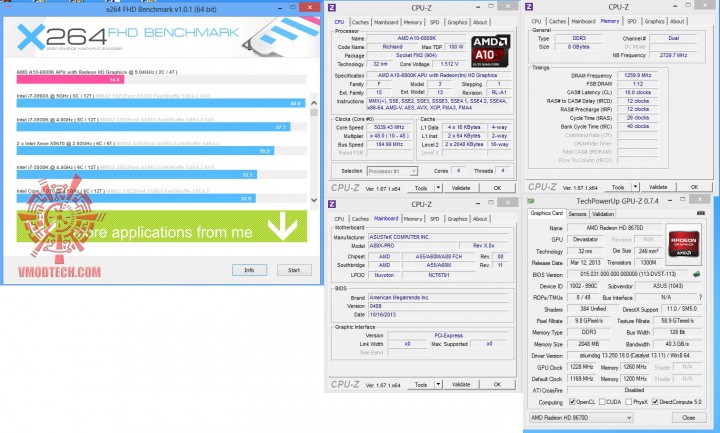Click the Multiplier value x 48.0
720x433 pixels.
pos(389,136)
